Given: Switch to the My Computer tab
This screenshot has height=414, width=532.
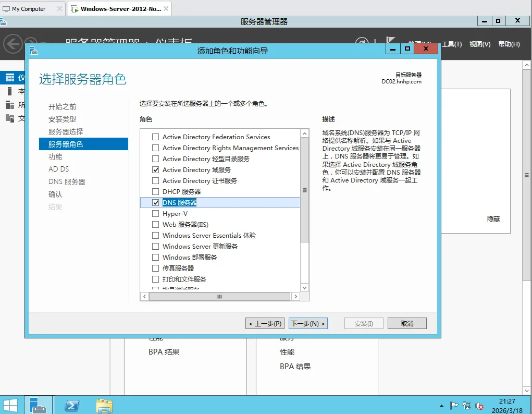Looking at the screenshot, I should pos(29,8).
